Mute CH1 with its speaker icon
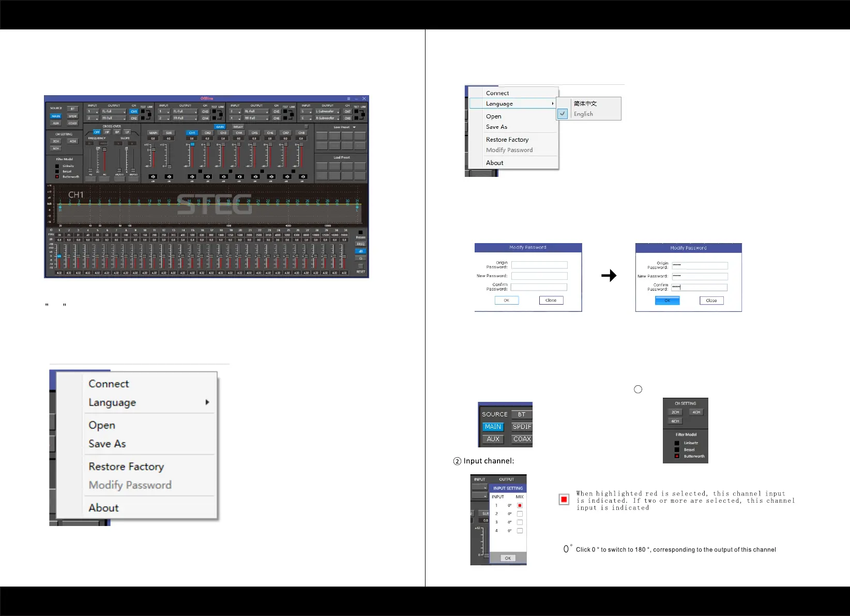Screen dimensions: 850x616 (192, 177)
